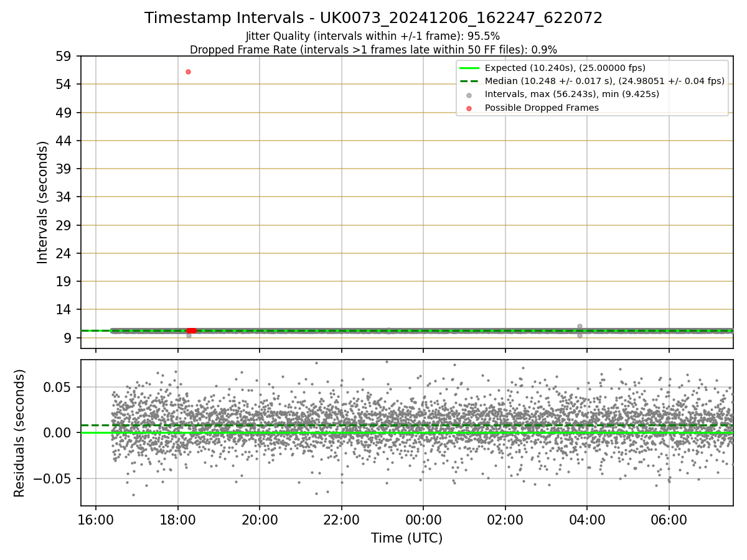Click the Dropped Frame Rate 0.9% subtitle
The image size is (747, 560).
(374, 50)
